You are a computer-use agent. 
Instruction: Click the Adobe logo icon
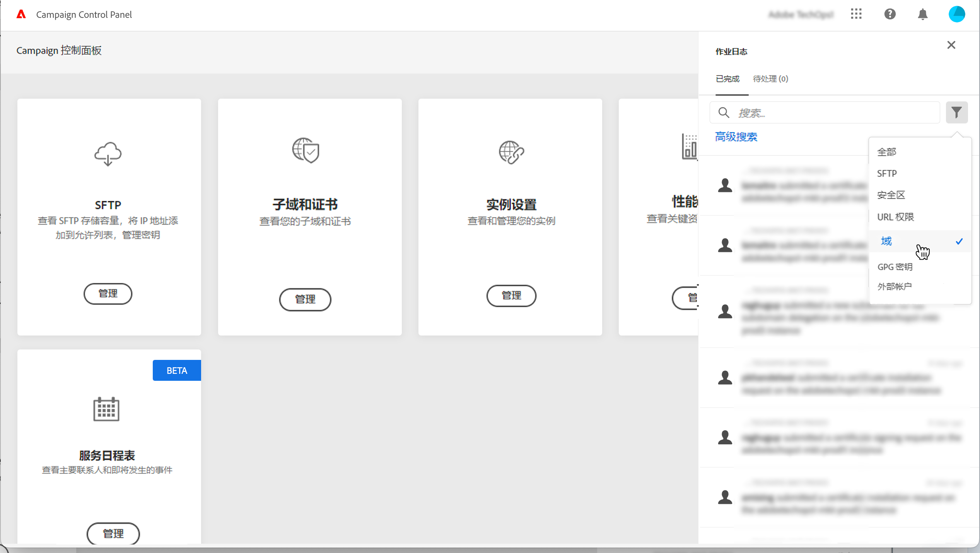[x=21, y=14]
